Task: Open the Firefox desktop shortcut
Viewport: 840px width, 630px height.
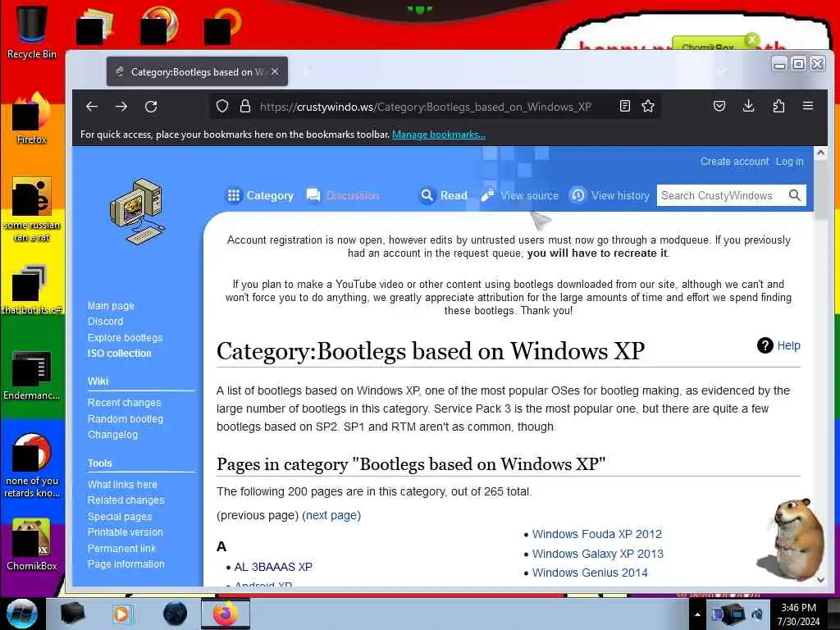Action: point(32,119)
